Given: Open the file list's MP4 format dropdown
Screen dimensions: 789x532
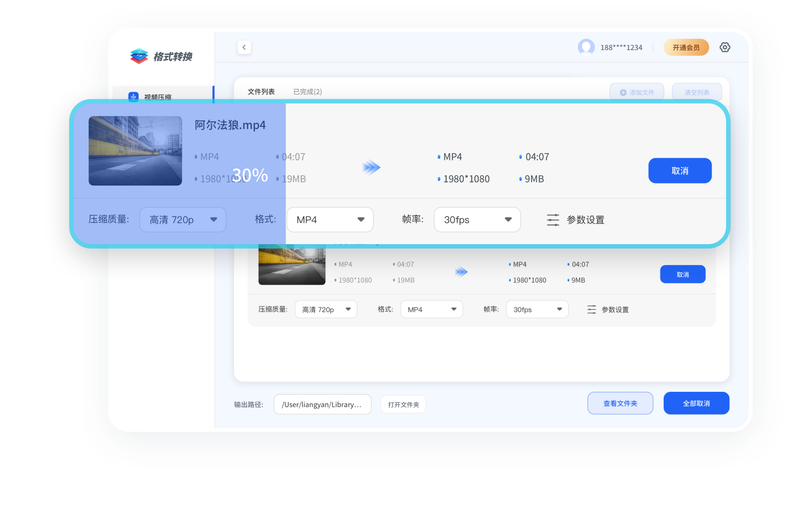Looking at the screenshot, I should tap(432, 309).
